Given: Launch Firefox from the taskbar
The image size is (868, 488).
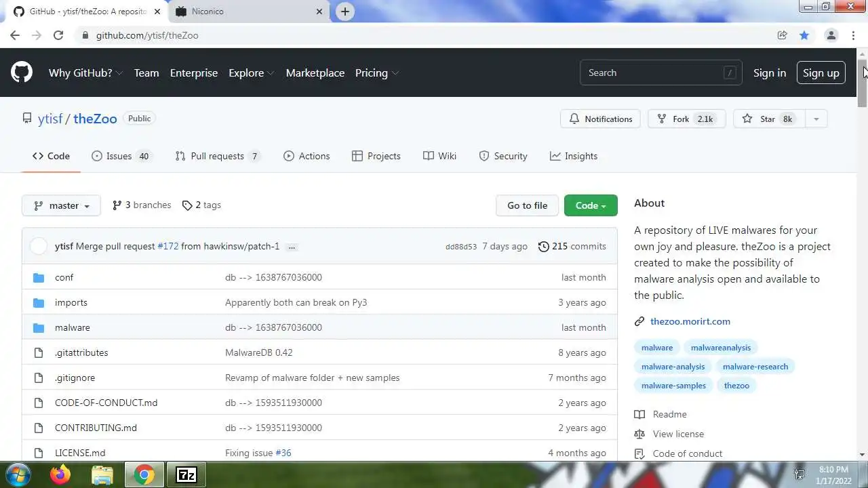Looking at the screenshot, I should coord(60,474).
